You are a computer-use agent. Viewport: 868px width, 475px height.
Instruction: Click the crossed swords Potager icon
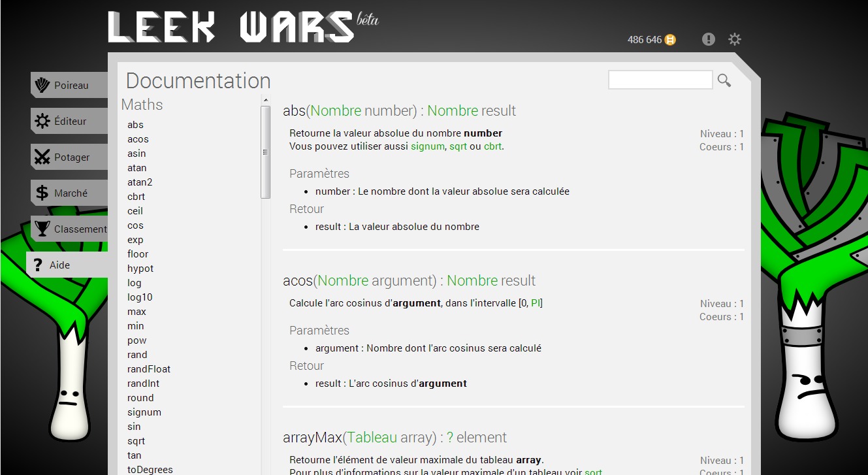tap(42, 157)
